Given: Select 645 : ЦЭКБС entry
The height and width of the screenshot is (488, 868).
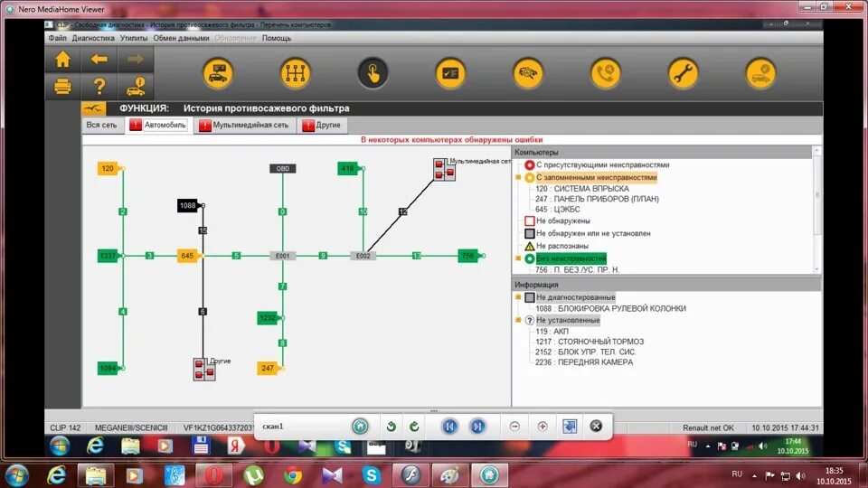Looking at the screenshot, I should [x=558, y=209].
